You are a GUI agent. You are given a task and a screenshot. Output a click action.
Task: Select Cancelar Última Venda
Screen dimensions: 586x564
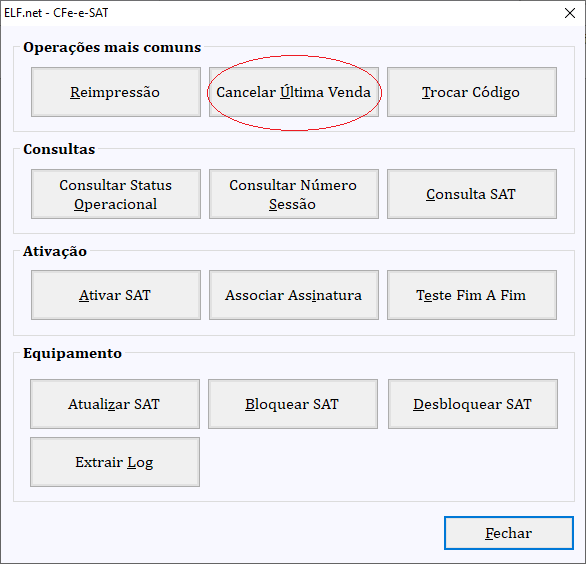tap(294, 92)
